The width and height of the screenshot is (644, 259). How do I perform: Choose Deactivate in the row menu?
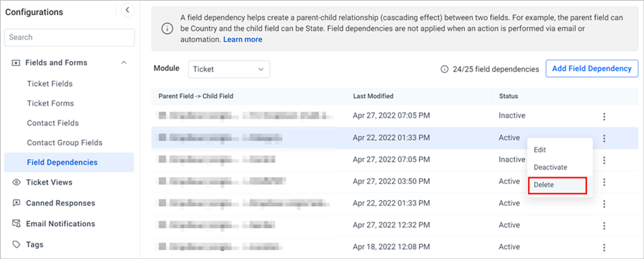(551, 168)
